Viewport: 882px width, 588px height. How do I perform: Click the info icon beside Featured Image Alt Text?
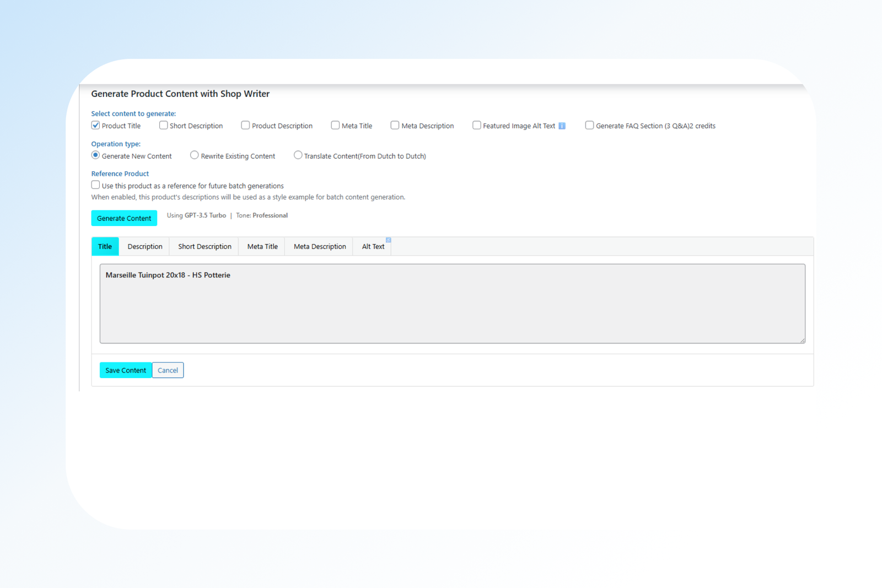[562, 126]
